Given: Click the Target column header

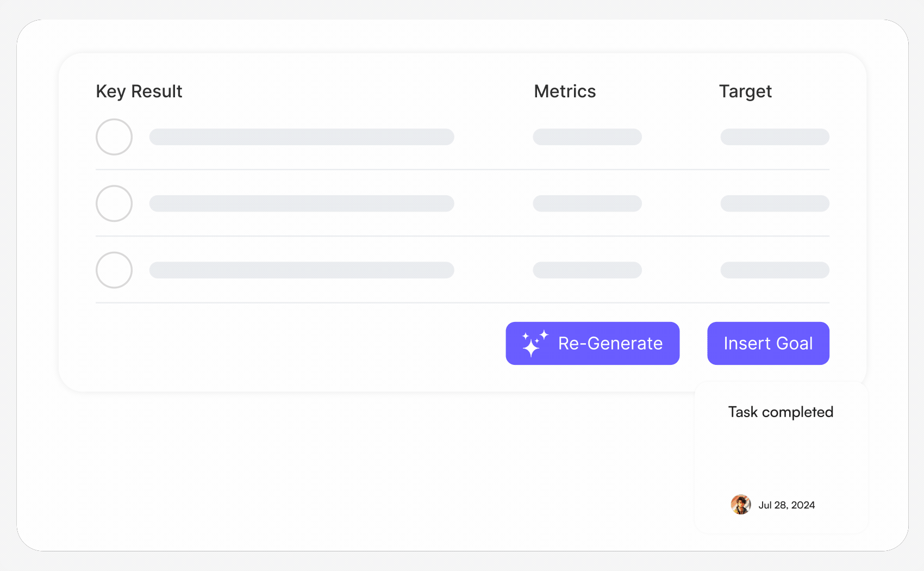Looking at the screenshot, I should (x=745, y=91).
